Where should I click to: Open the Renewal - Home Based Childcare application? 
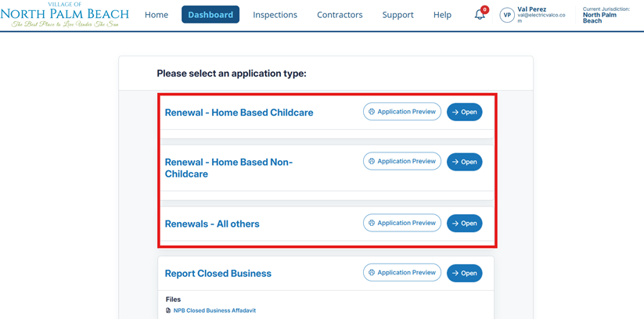[x=464, y=112]
